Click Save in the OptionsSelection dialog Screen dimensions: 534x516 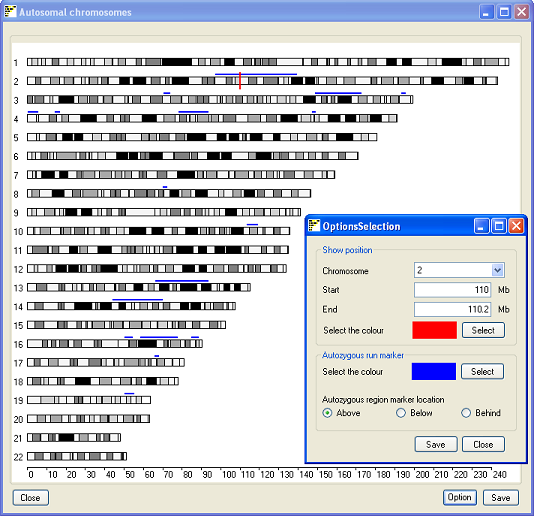436,444
